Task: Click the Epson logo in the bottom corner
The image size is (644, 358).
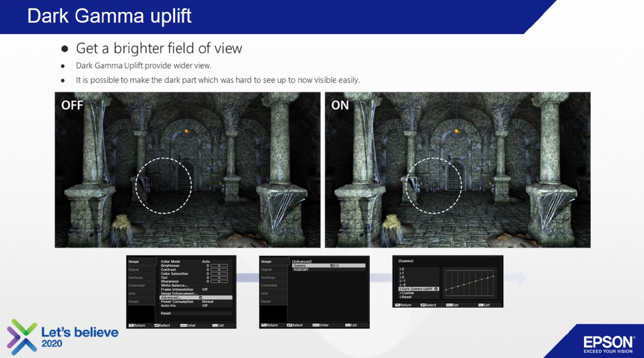Action: point(608,344)
